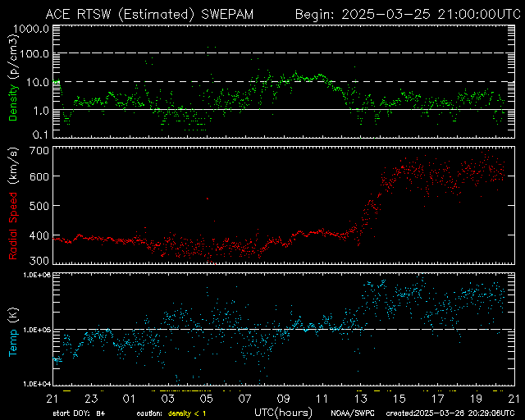Click the "700" speed tick label

pos(39,151)
